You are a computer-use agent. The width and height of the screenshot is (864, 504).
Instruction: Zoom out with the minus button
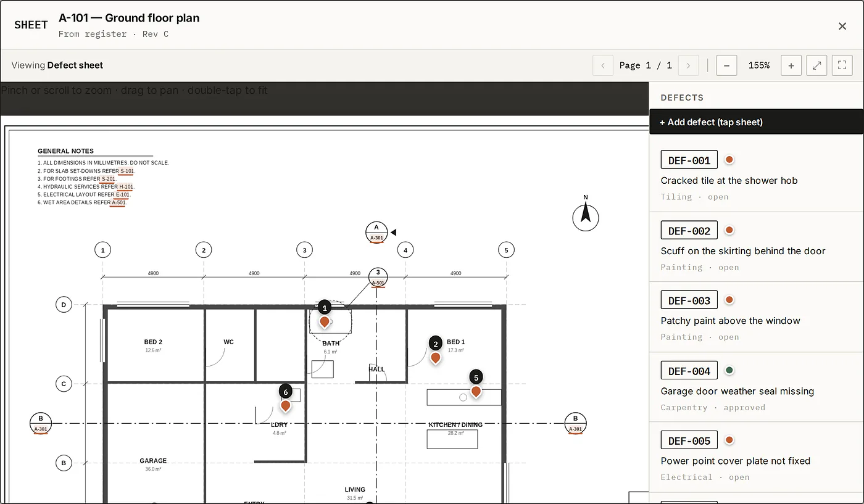[x=726, y=65]
